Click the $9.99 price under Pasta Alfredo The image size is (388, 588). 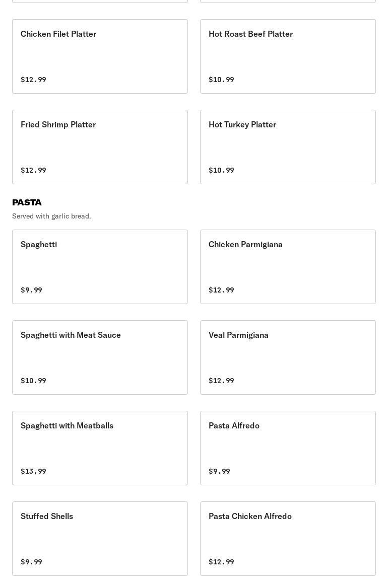tap(219, 471)
